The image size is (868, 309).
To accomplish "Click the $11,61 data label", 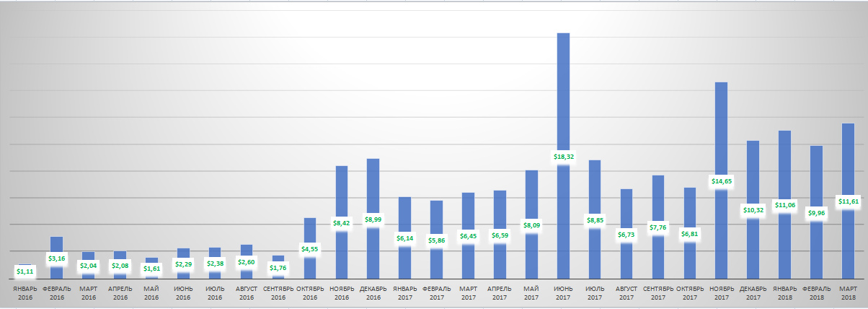I will 848,202.
